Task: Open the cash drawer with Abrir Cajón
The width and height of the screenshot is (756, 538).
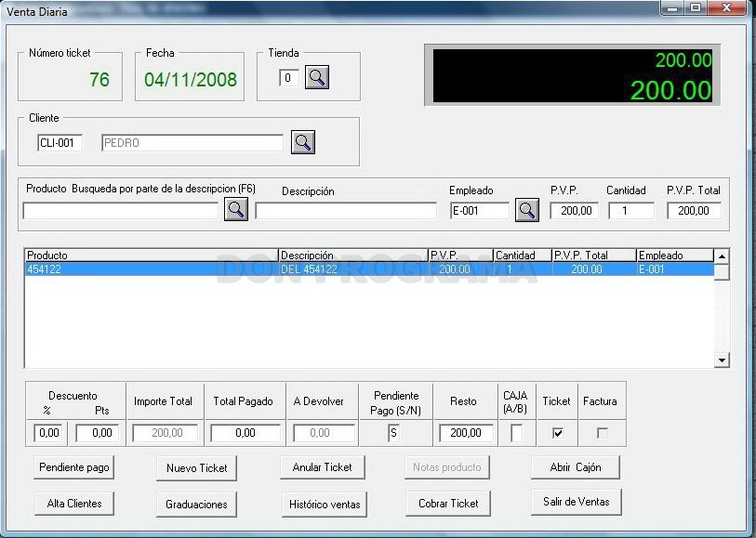Action: [x=576, y=466]
